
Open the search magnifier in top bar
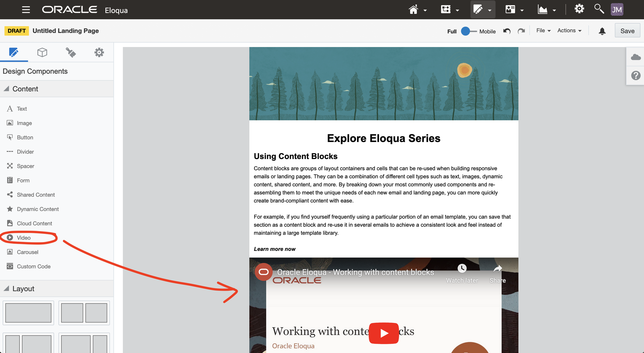pos(599,9)
